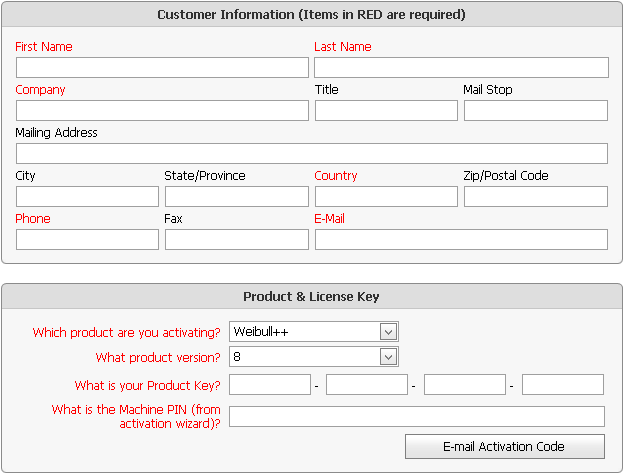Click the Zip/Postal Code field

pyautogui.click(x=535, y=197)
